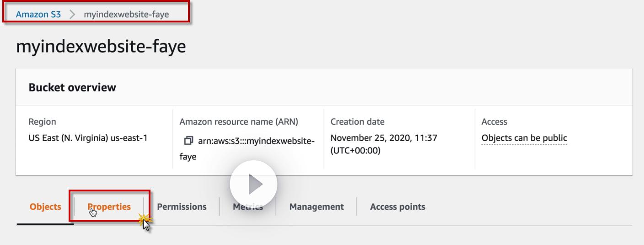Select the Access points tab
The image size is (644, 245).
(397, 207)
